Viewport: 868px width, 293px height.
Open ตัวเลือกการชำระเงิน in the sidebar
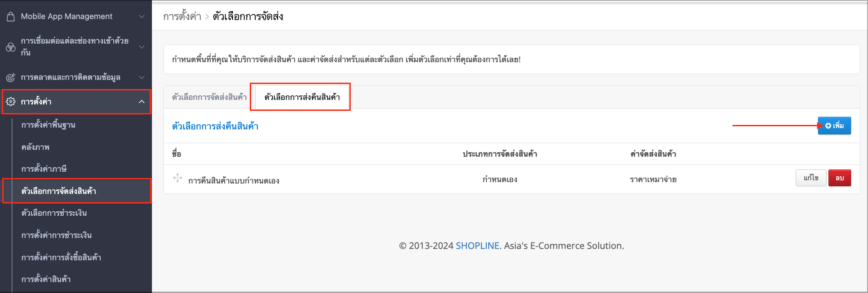coord(54,213)
